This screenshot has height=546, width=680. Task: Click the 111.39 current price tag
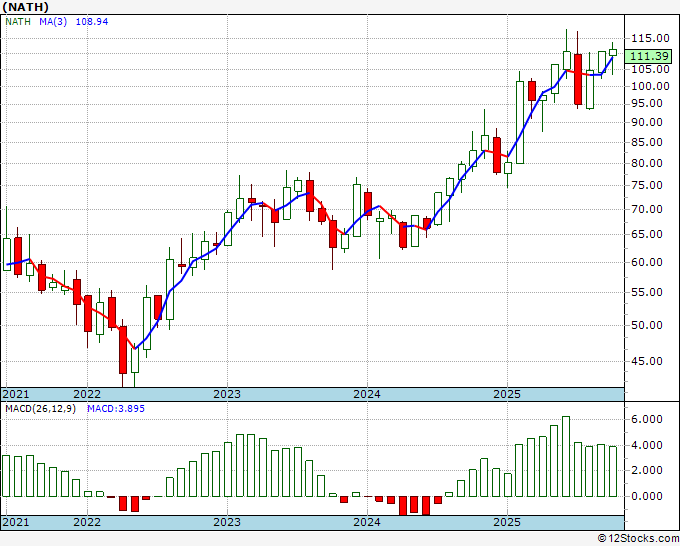click(649, 56)
